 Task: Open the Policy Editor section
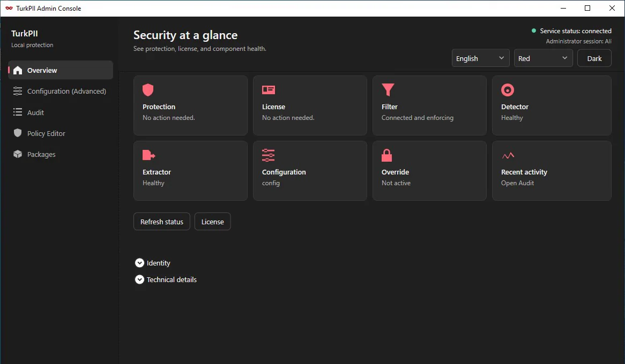(x=61, y=133)
